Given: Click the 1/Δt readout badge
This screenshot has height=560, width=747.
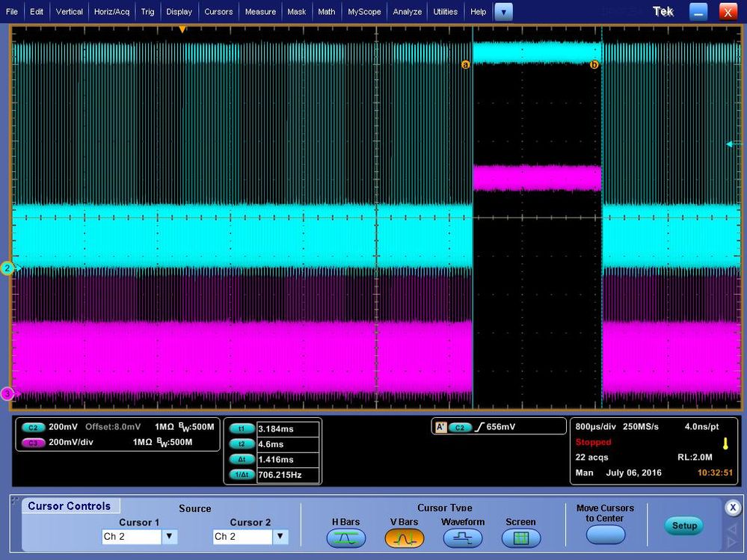Looking at the screenshot, I should click(242, 474).
